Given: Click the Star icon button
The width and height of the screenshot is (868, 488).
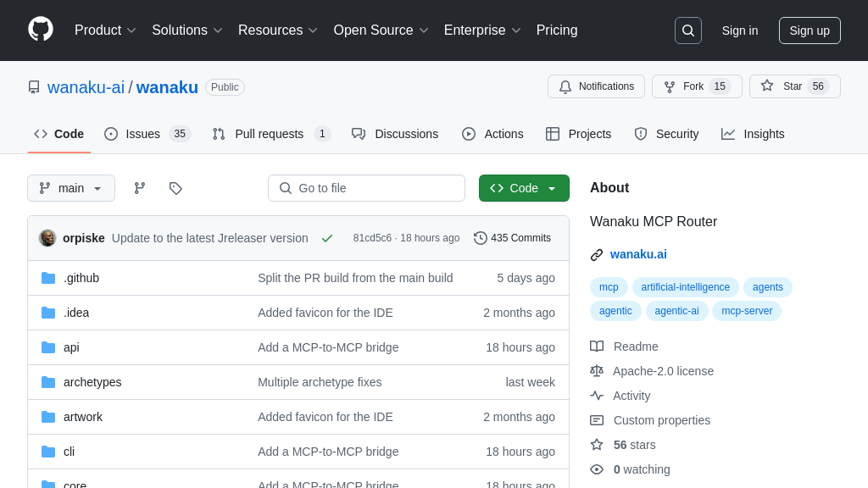Looking at the screenshot, I should pos(766,86).
